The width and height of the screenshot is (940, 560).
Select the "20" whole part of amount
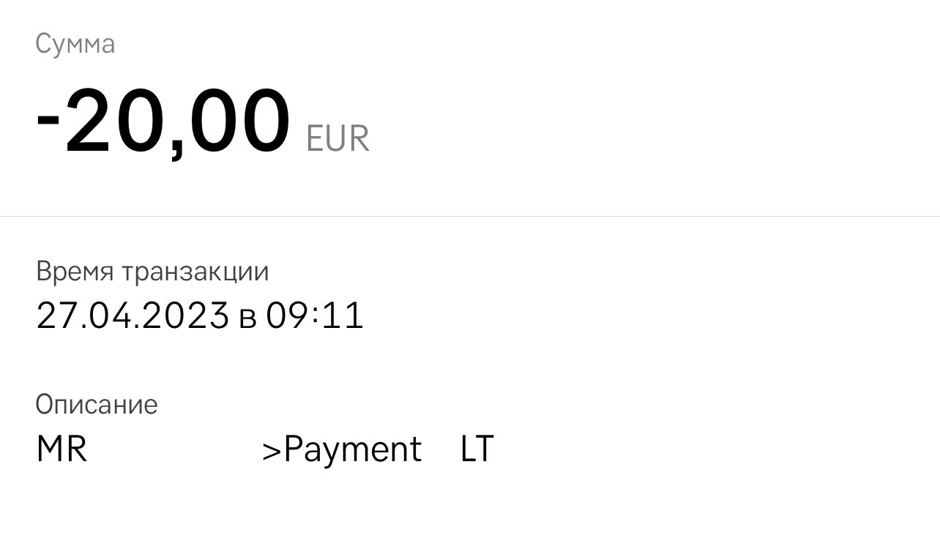(114, 122)
